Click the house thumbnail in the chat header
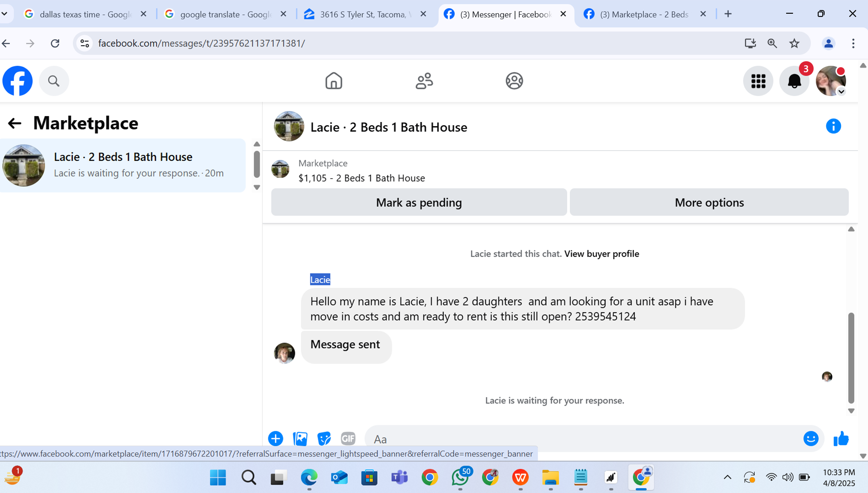The height and width of the screenshot is (493, 868). [x=289, y=126]
